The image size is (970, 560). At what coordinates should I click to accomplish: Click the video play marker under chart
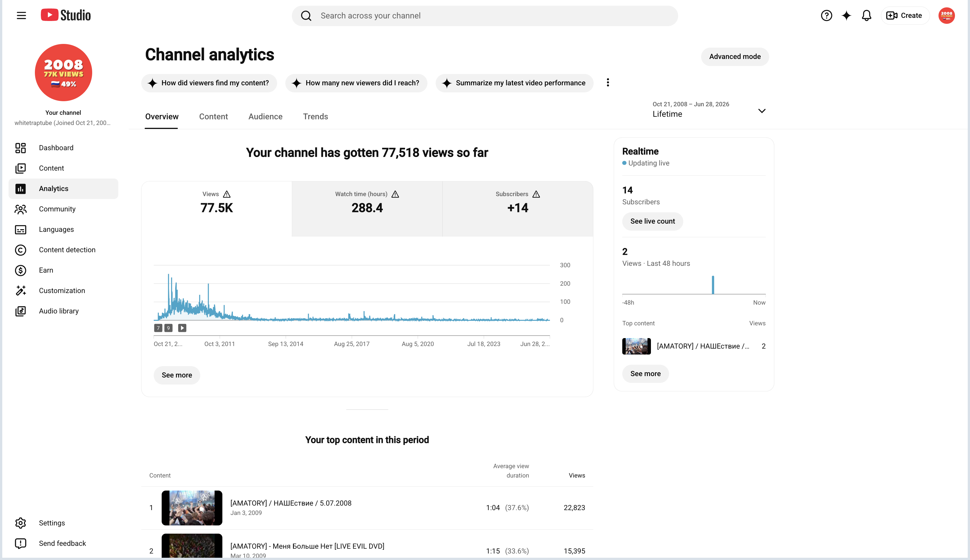click(x=182, y=328)
